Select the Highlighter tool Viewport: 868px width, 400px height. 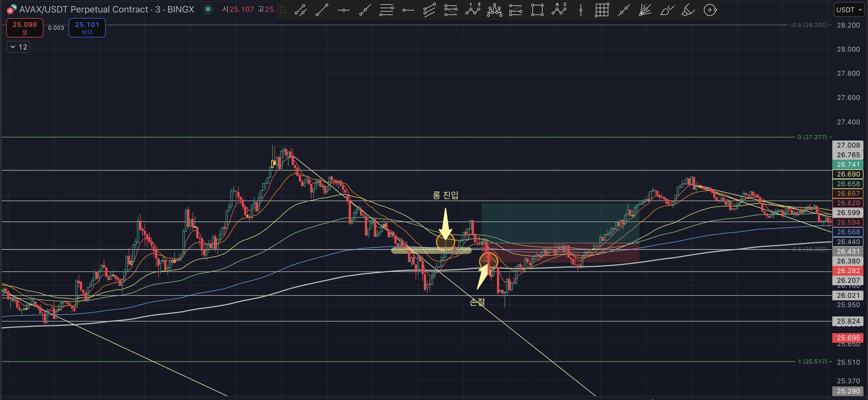coord(688,10)
